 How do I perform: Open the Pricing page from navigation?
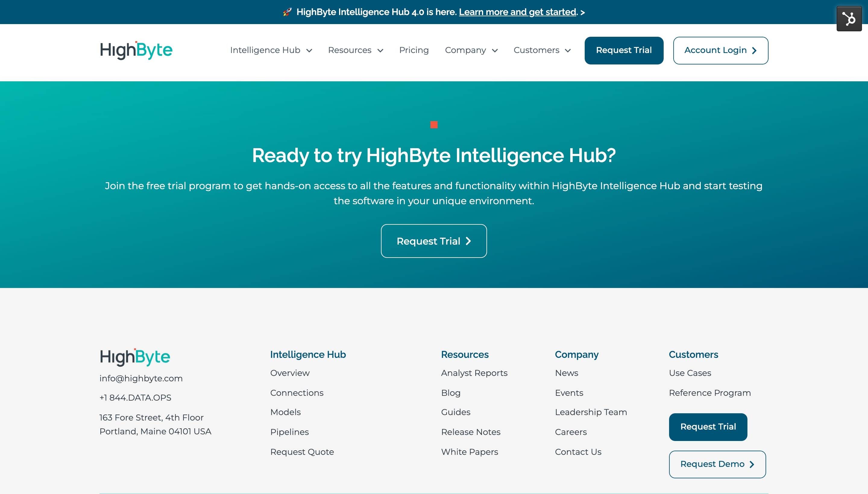coord(414,50)
